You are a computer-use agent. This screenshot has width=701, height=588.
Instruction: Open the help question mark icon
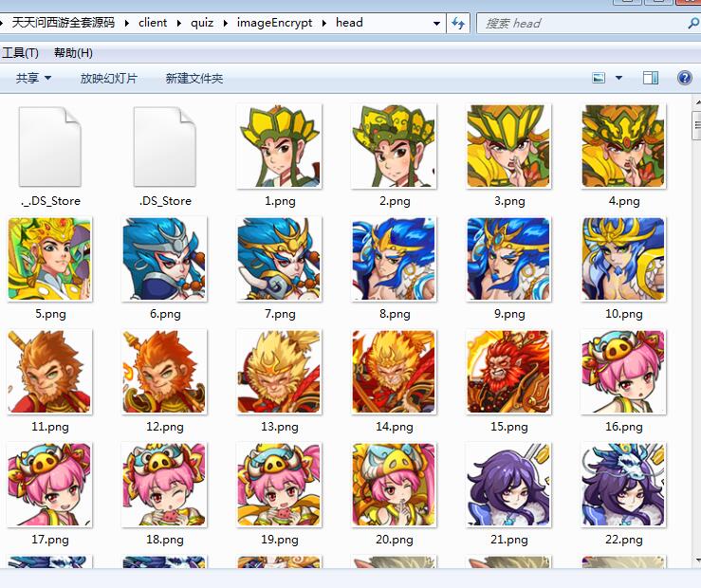click(684, 78)
